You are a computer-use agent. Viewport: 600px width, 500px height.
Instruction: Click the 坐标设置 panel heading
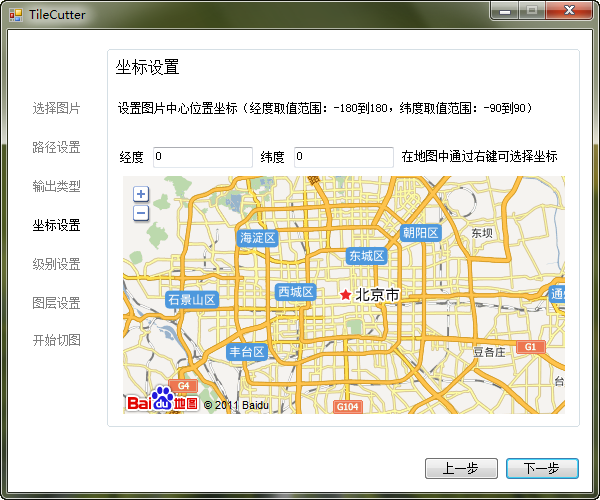(147, 67)
